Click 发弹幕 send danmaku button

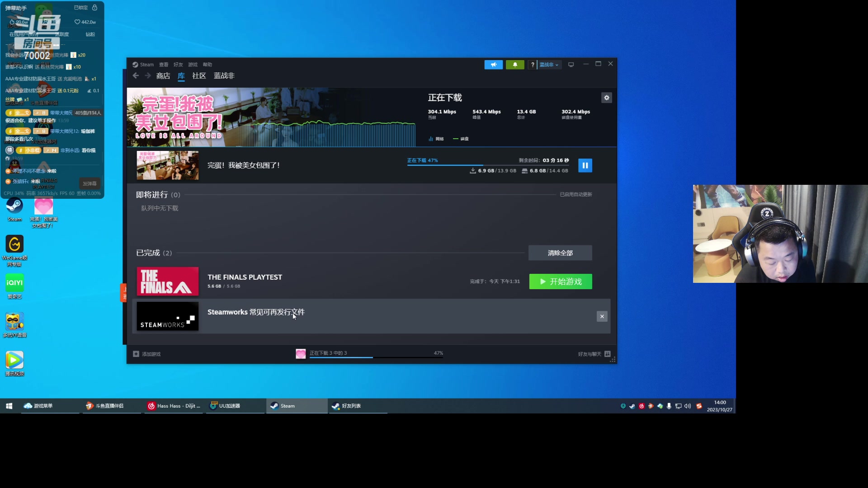90,183
